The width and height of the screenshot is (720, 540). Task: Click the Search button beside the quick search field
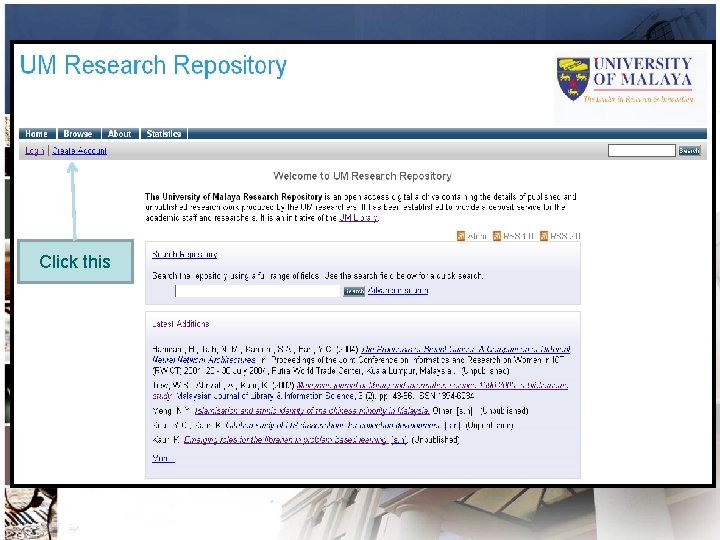tap(354, 291)
